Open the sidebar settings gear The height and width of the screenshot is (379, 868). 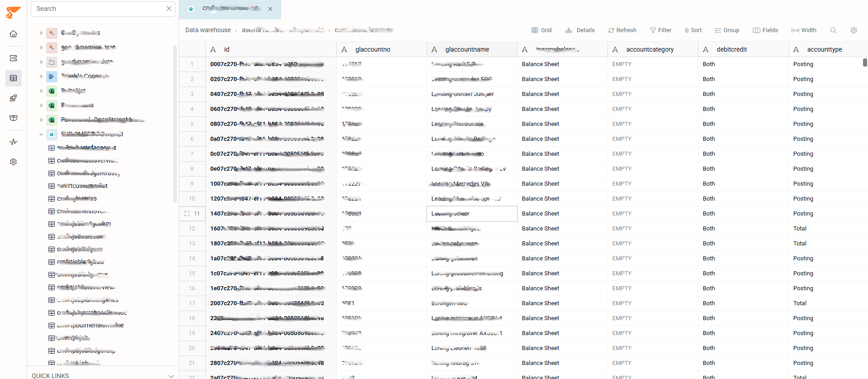[x=14, y=162]
